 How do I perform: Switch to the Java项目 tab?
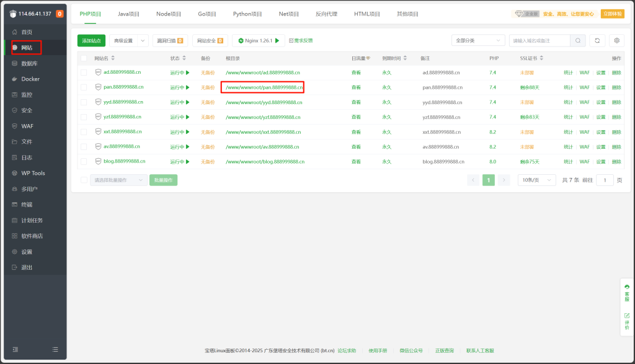128,14
